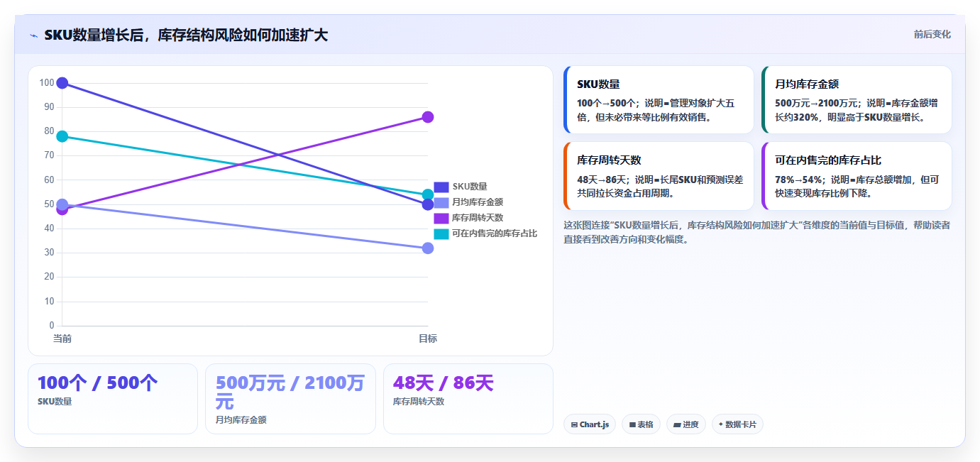
Task: Click text 78%→54% in card
Action: (x=798, y=180)
